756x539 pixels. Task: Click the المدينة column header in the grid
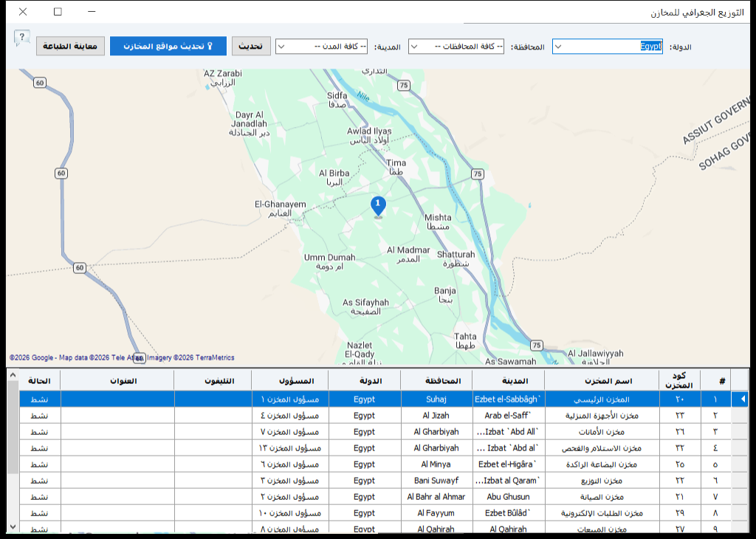coord(509,380)
